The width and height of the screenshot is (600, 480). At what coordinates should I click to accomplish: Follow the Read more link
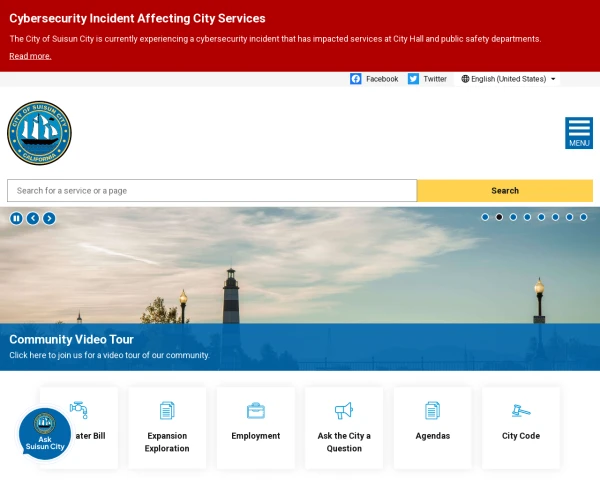(30, 56)
